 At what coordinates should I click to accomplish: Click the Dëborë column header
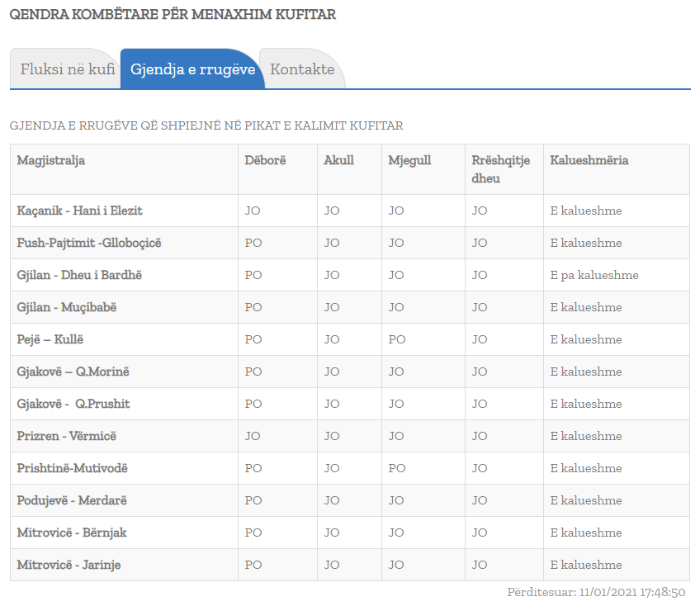(x=265, y=160)
